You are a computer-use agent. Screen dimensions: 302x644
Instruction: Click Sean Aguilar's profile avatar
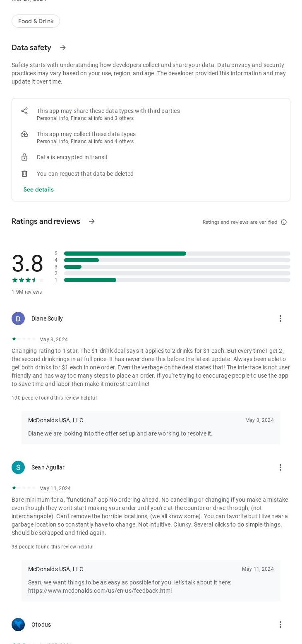pos(18,467)
